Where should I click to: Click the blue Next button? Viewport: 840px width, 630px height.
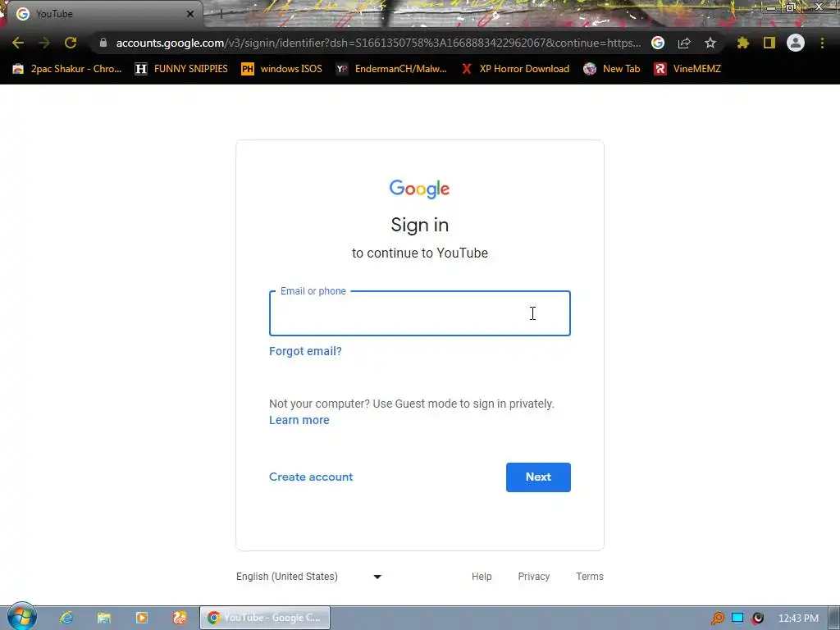coord(538,477)
